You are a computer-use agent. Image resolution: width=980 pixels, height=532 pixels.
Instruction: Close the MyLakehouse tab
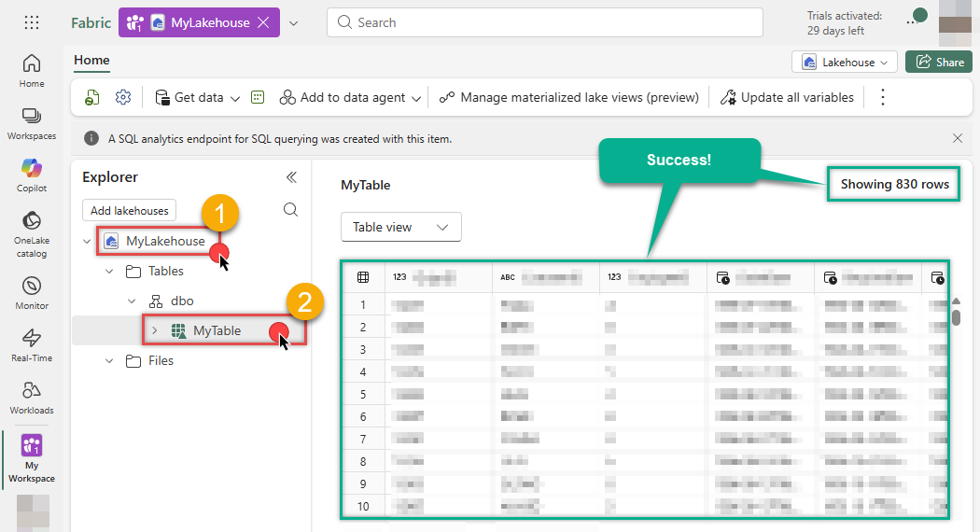point(264,22)
